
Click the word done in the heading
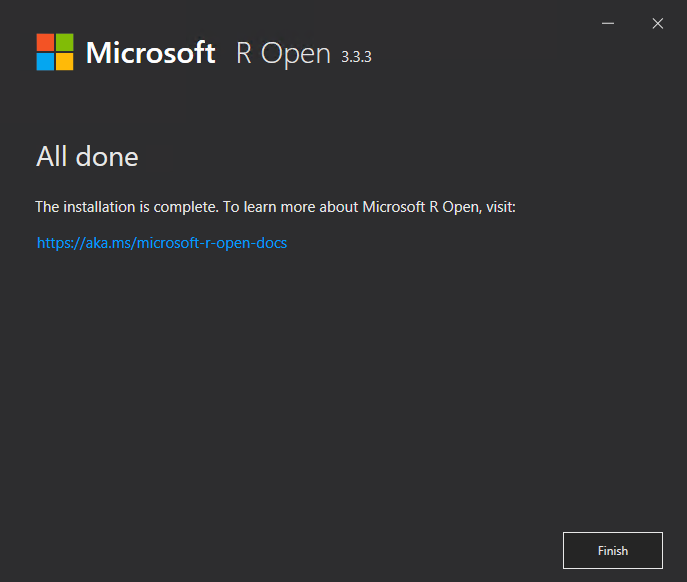tap(107, 156)
